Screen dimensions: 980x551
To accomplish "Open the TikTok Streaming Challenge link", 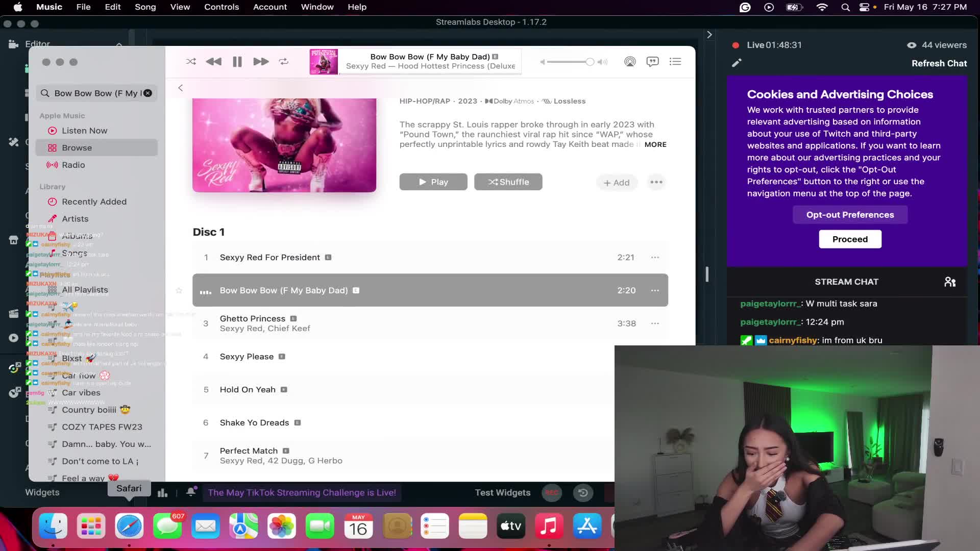I will 302,492.
